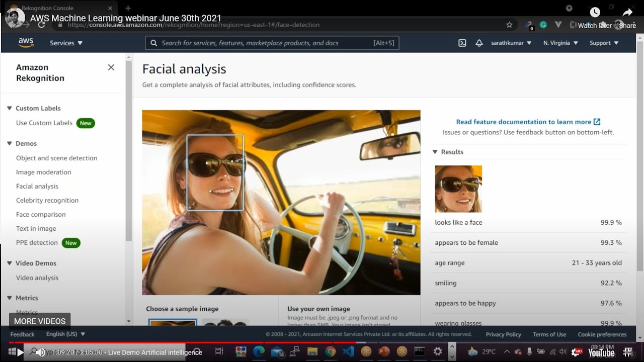Launch the CloudShell terminal icon
The image size is (644, 362).
[x=462, y=43]
